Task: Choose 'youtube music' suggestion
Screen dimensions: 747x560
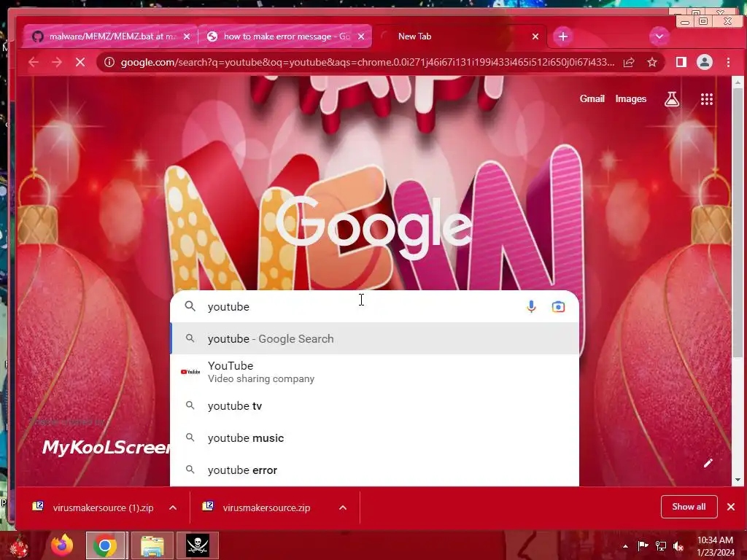Action: pyautogui.click(x=375, y=437)
